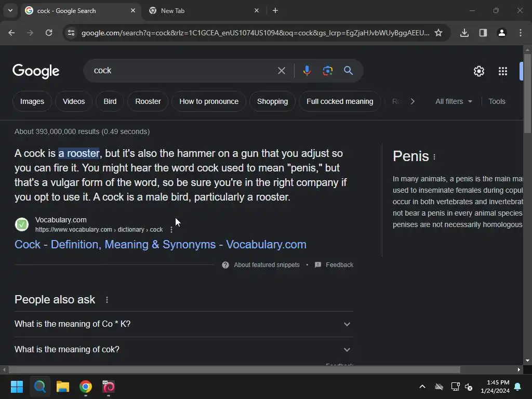The image size is (532, 399).
Task: Start voice search with microphone icon
Action: click(x=307, y=71)
